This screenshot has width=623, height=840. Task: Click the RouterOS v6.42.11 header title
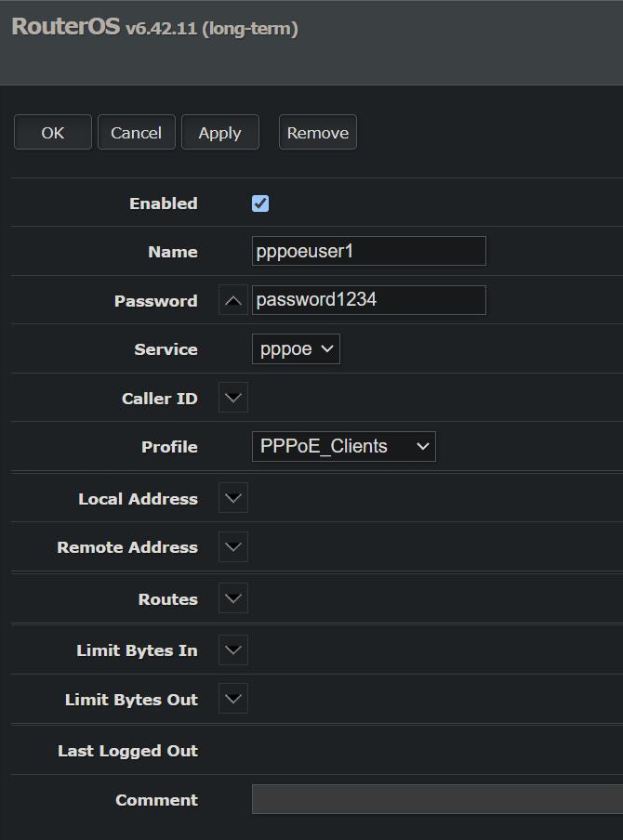(154, 27)
